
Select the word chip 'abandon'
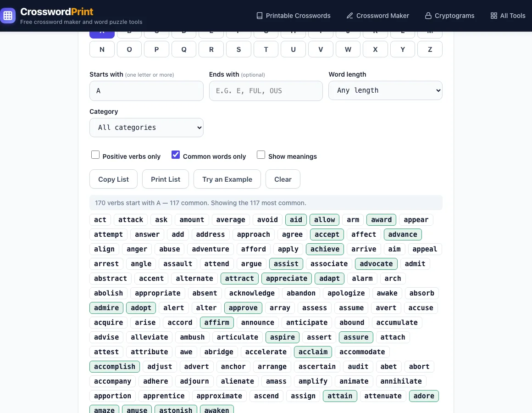pos(301,293)
